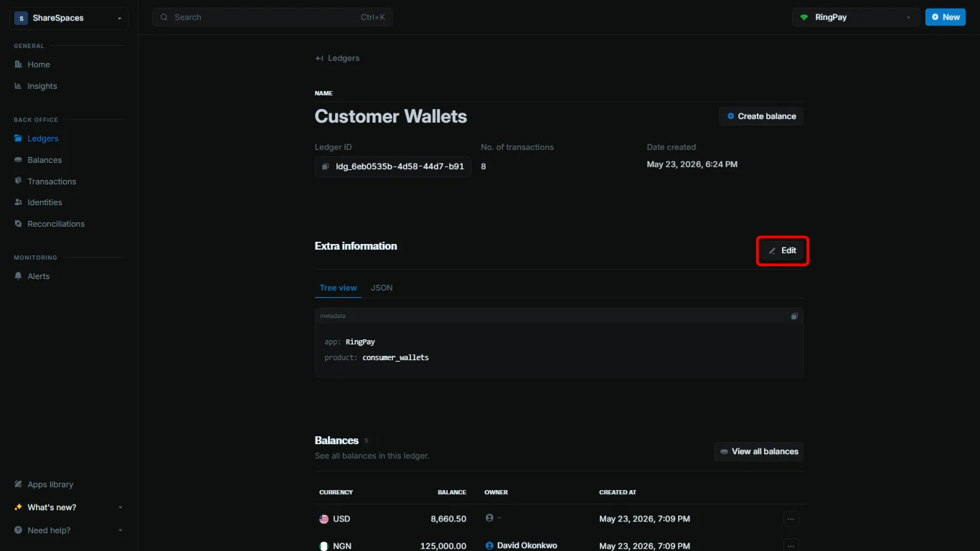Image resolution: width=980 pixels, height=551 pixels.
Task: Click the blue New button
Action: pos(946,17)
